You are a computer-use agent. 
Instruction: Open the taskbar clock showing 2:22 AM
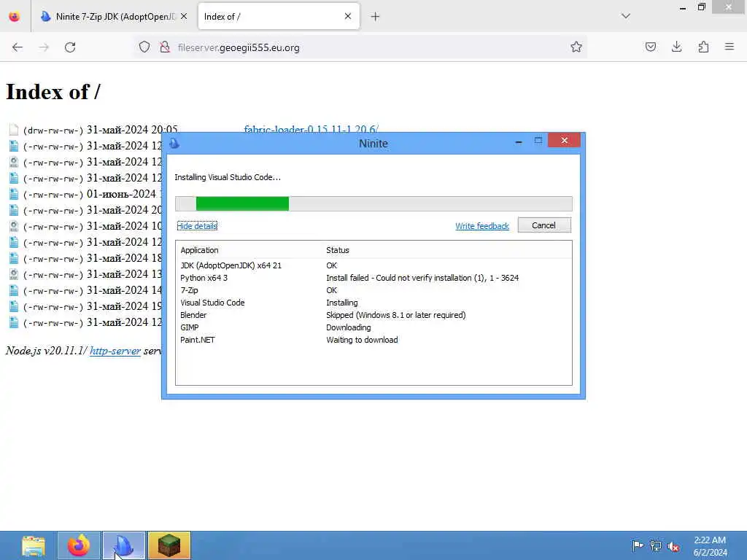click(710, 546)
